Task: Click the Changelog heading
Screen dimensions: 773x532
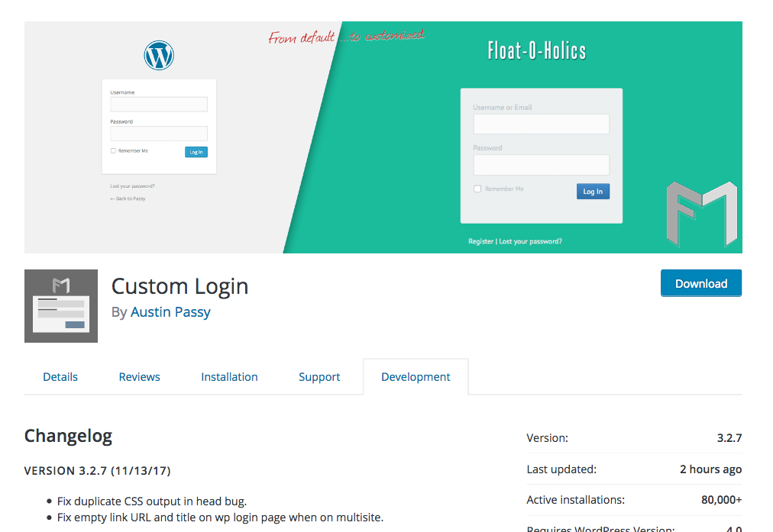Action: 68,436
